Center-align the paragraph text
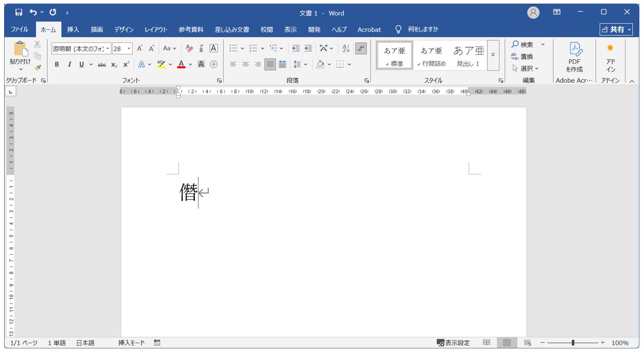 tap(246, 64)
